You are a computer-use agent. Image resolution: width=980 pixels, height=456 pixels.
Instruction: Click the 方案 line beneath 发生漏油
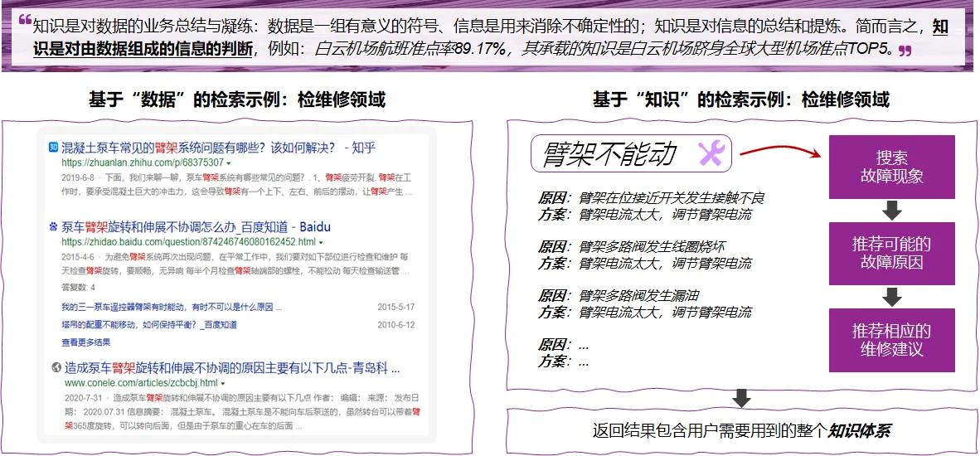644,312
